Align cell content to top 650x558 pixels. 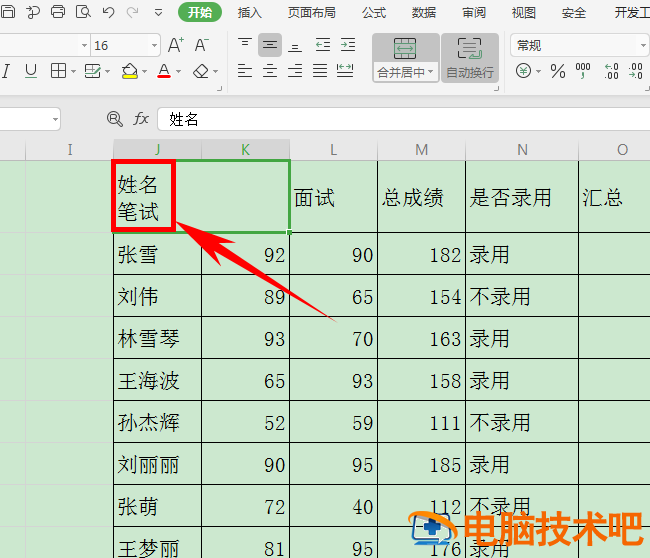coord(245,44)
